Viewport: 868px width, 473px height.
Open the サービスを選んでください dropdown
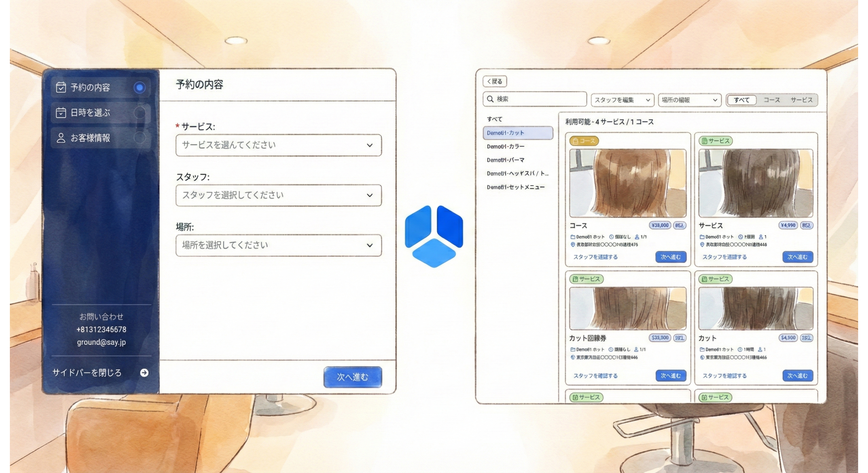[278, 145]
